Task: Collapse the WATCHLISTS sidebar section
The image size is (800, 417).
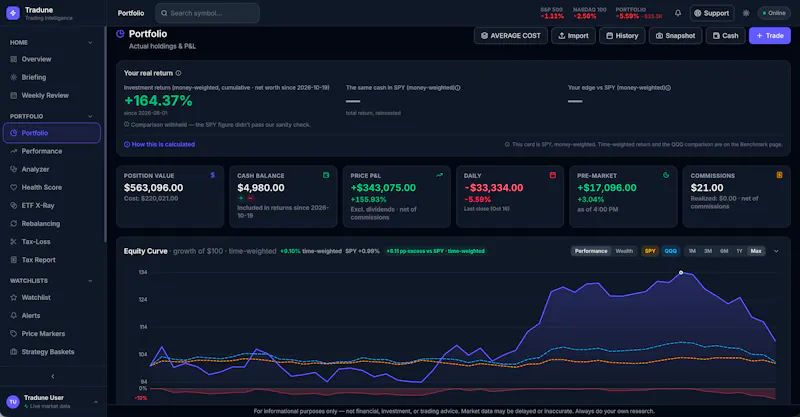Action: pyautogui.click(x=90, y=281)
